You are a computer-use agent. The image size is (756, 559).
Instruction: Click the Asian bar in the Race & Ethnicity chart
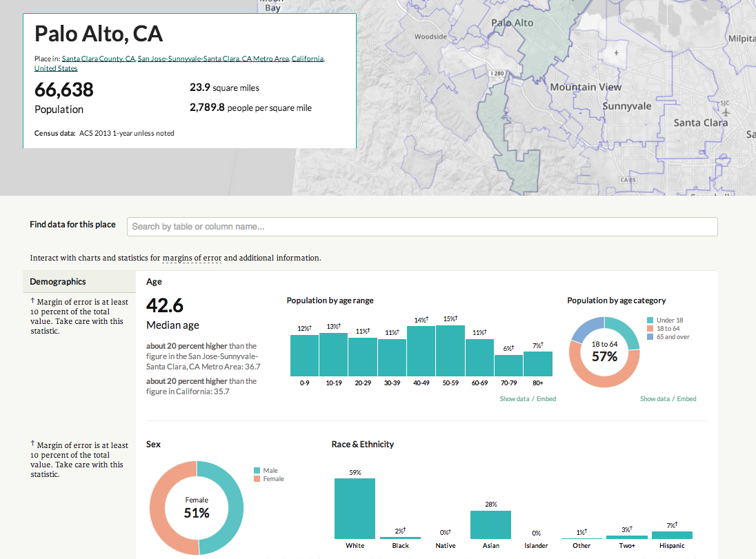pyautogui.click(x=491, y=525)
